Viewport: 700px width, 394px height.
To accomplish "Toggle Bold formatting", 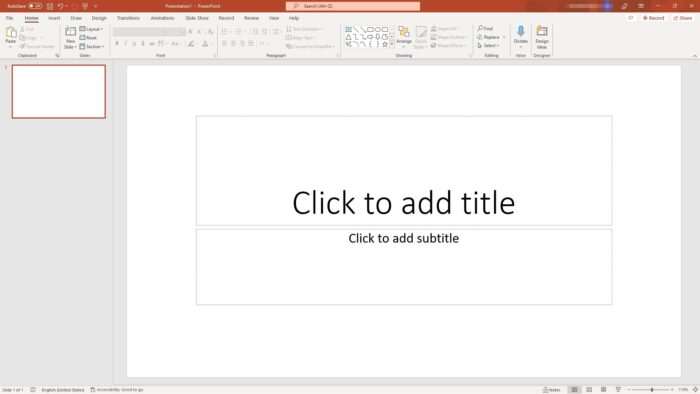I will click(117, 44).
